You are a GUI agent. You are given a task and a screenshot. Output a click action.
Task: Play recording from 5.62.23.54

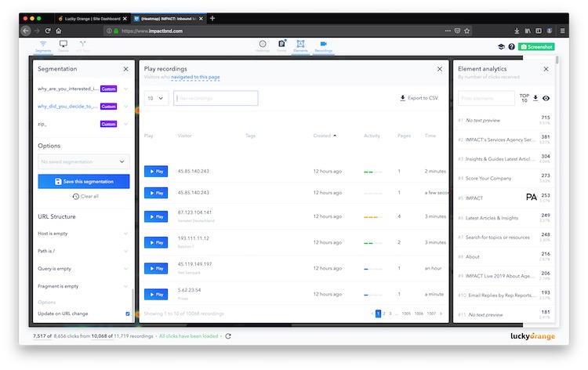156,294
